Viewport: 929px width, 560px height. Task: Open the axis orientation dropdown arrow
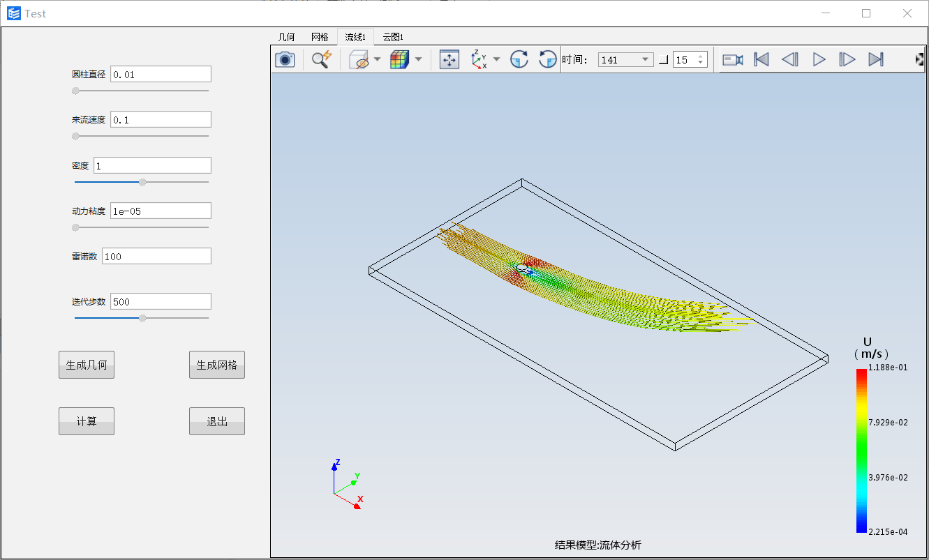point(497,60)
